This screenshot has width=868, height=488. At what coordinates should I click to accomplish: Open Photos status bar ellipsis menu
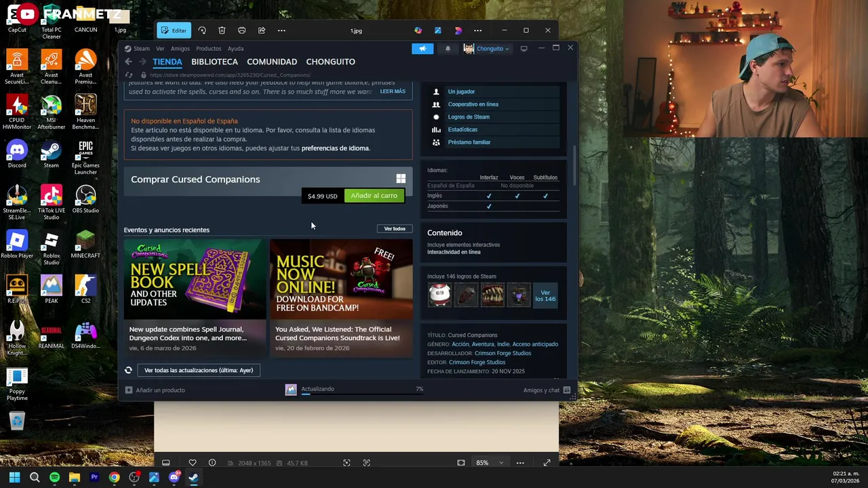tap(520, 463)
